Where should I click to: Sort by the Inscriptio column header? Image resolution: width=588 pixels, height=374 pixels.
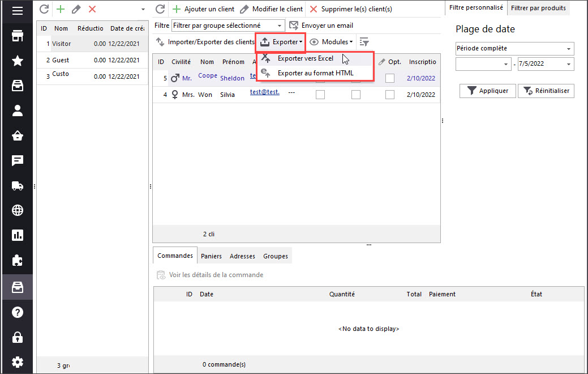[423, 62]
